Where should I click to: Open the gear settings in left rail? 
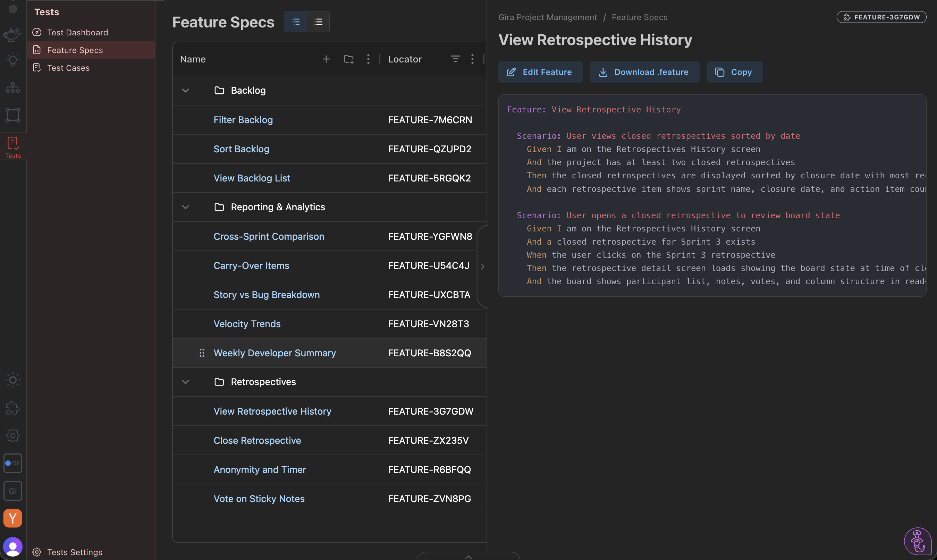tap(12, 435)
